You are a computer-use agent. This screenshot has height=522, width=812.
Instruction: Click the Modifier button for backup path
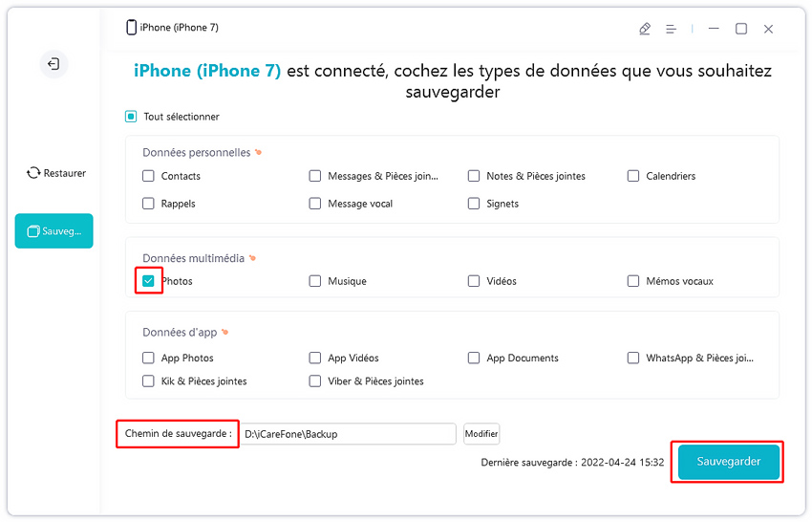click(481, 434)
